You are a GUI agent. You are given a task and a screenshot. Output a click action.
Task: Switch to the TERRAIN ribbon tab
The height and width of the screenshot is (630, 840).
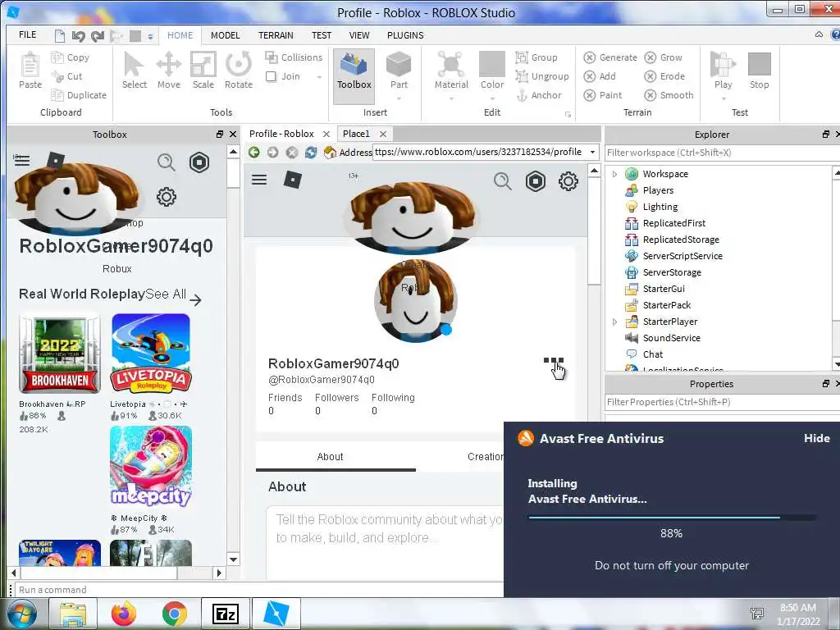tap(276, 35)
